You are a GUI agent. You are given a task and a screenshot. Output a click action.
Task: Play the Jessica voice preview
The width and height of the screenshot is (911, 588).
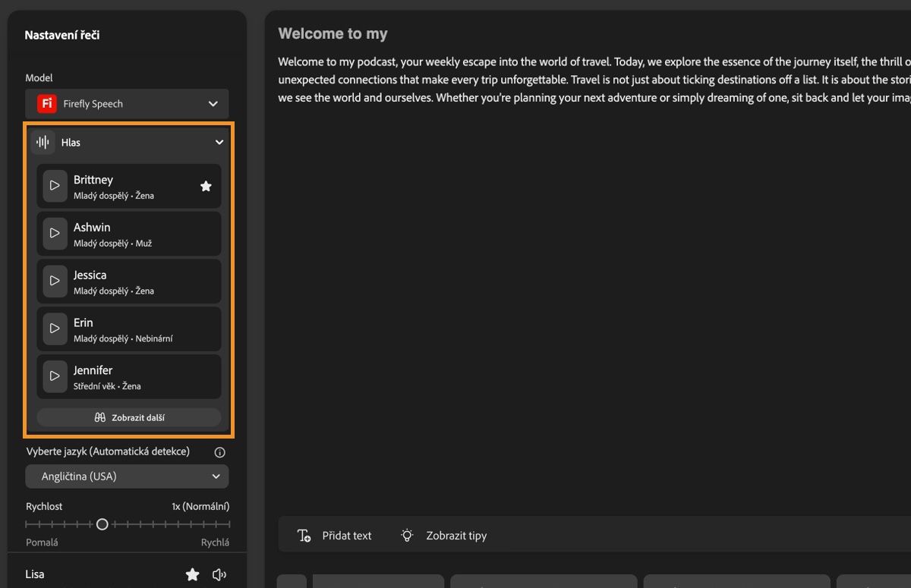pos(55,281)
